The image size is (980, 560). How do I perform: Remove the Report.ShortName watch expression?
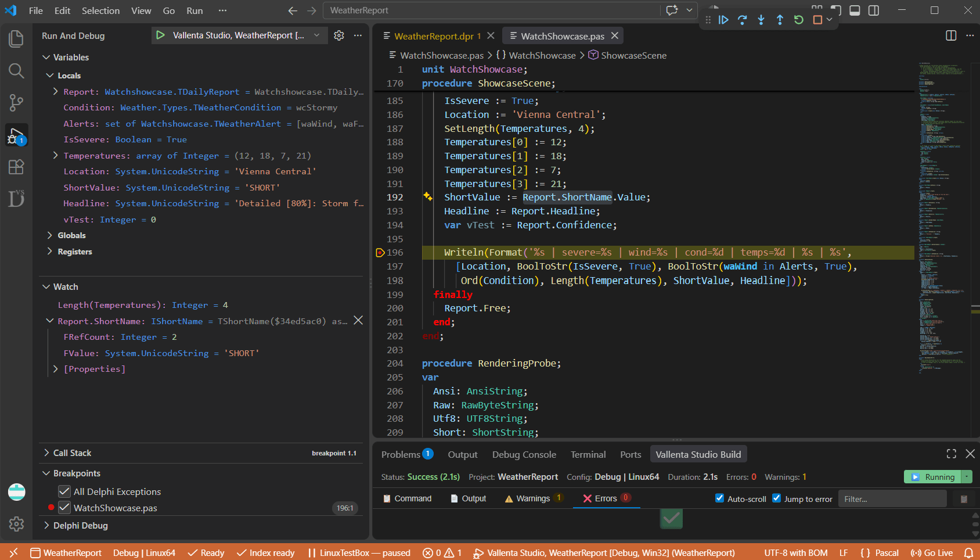358,321
